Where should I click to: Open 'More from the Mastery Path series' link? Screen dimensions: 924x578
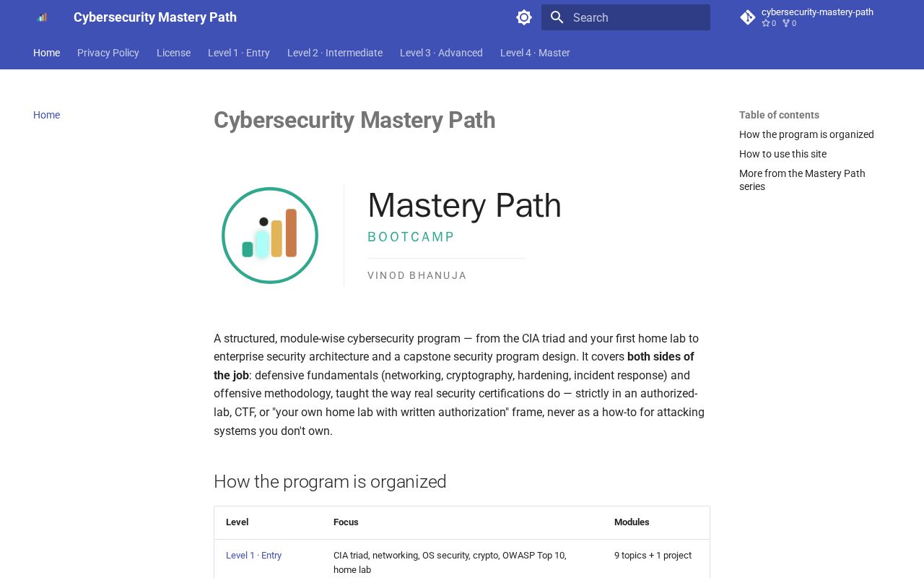click(x=802, y=180)
